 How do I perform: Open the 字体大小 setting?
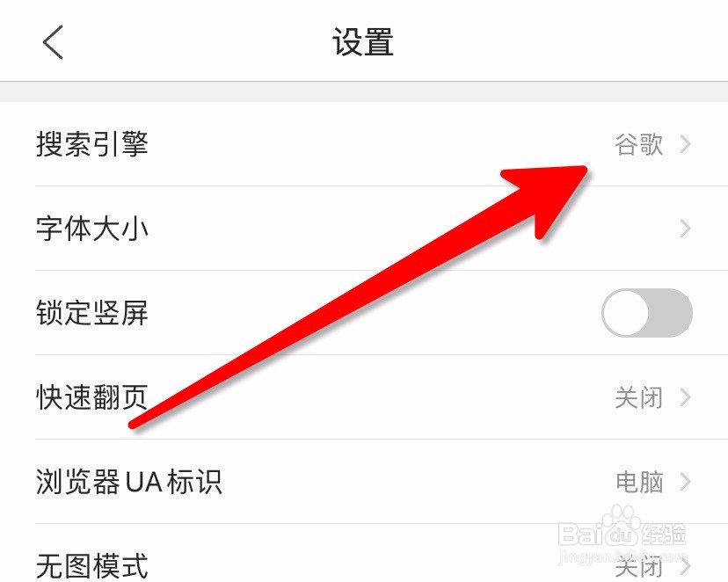tap(364, 229)
